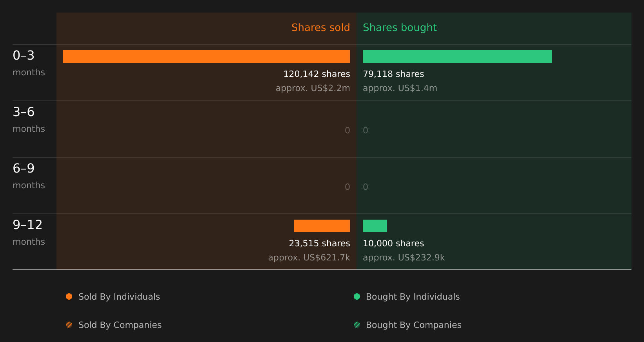This screenshot has height=342, width=644.
Task: Click the 10,000 shares value
Action: 393,244
